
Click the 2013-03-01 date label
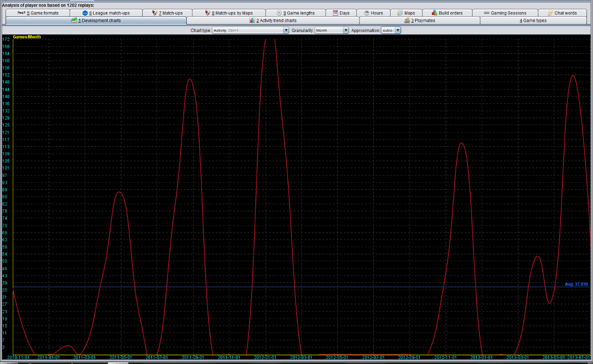coord(518,358)
